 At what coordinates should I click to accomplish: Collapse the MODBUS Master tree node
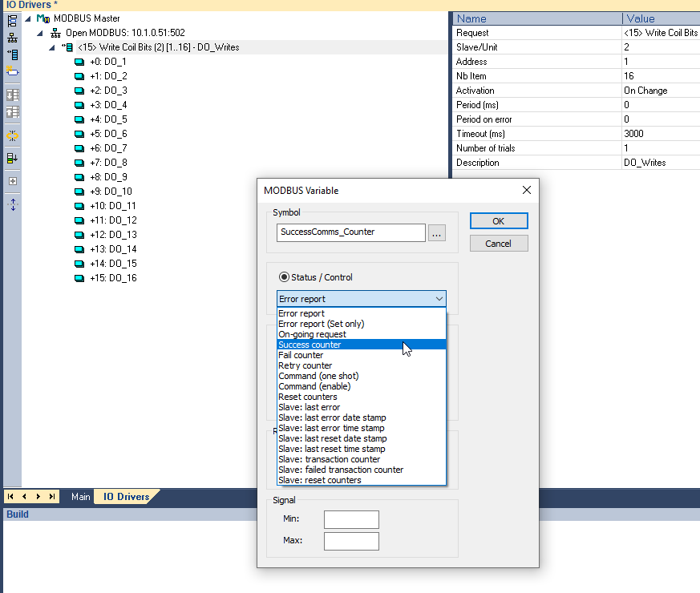pos(28,18)
